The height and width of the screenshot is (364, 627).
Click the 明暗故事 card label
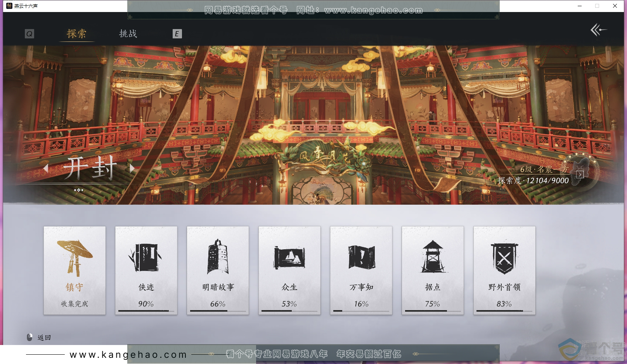tap(218, 287)
